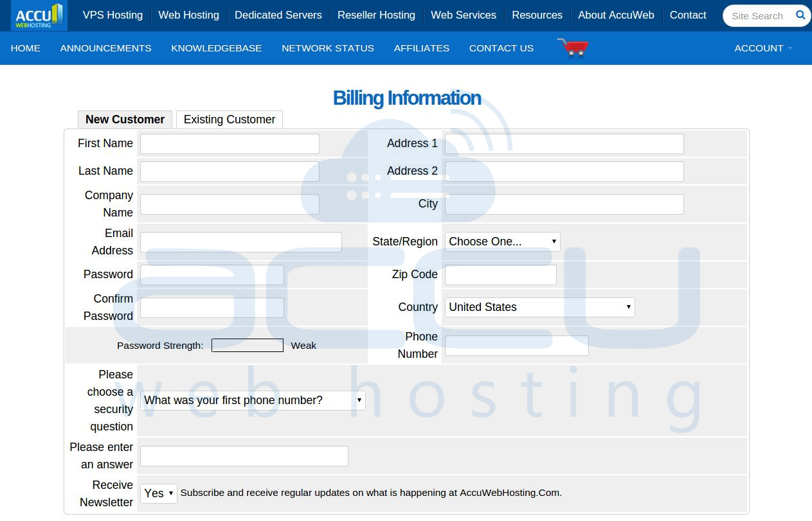Focus the Password field
The image size is (812, 521).
click(212, 275)
